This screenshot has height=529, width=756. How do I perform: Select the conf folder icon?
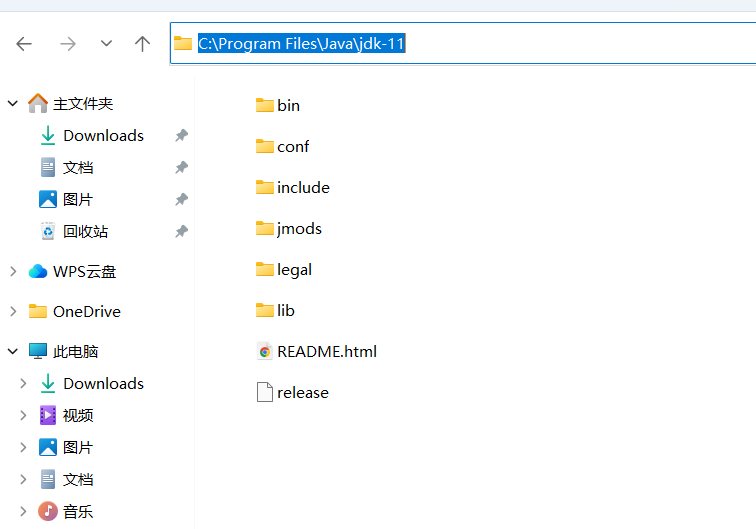point(265,146)
